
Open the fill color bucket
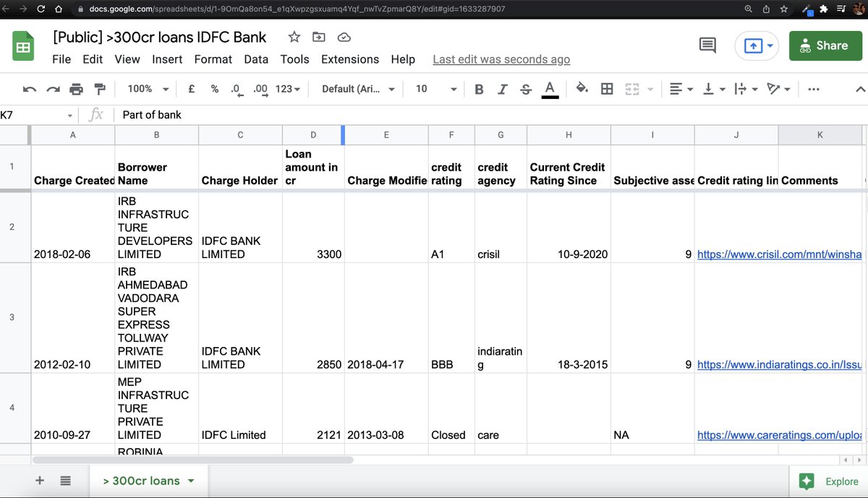[582, 89]
